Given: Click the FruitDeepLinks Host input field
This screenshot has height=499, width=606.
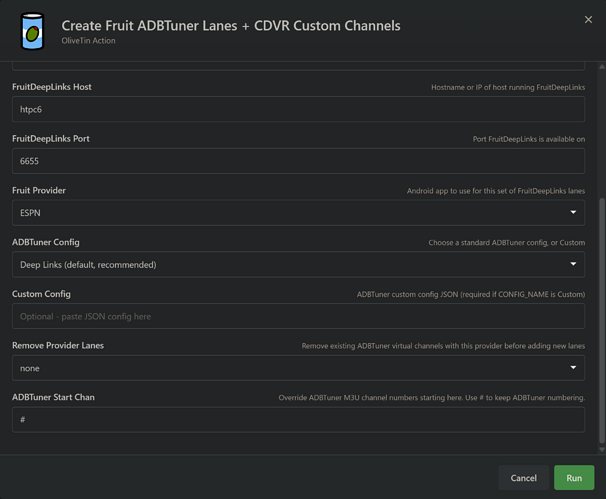Looking at the screenshot, I should (x=298, y=109).
